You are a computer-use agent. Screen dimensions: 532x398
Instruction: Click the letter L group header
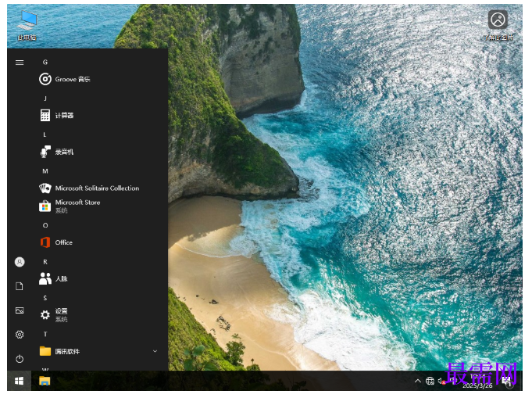[45, 134]
